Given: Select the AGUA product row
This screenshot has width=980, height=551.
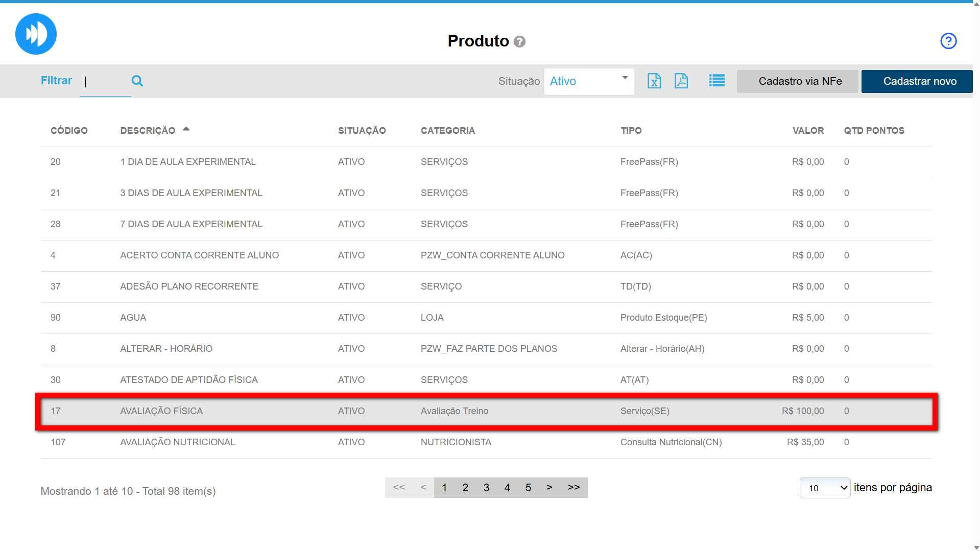Looking at the screenshot, I should coord(133,318).
